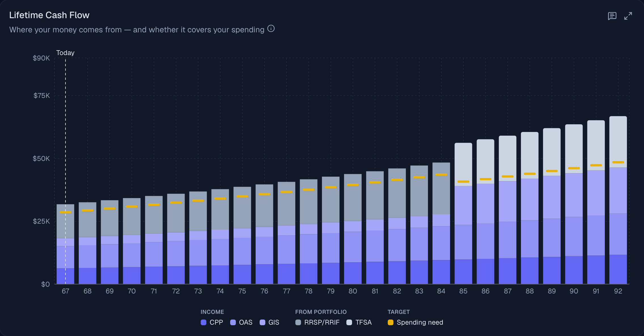Click x-axis label 82

(397, 291)
